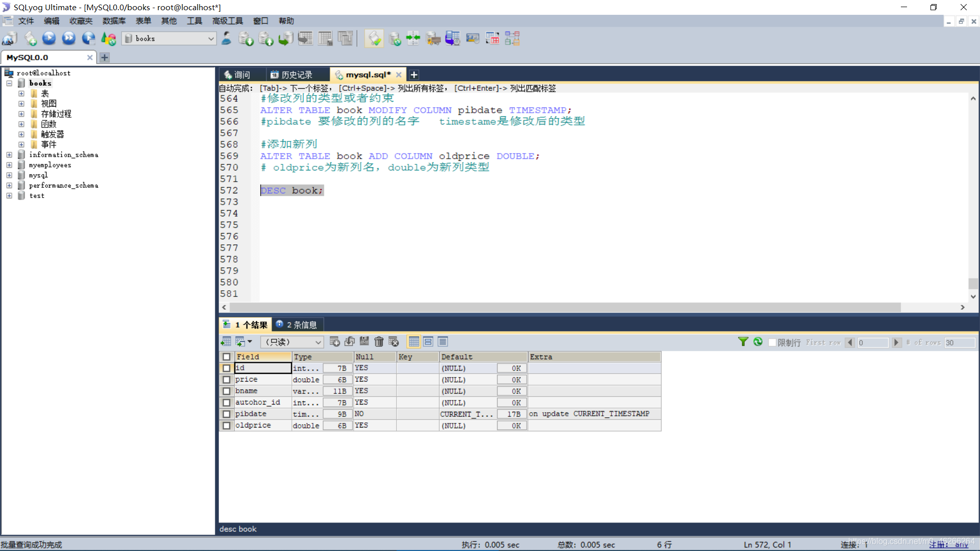Click the number of rows field
The width and height of the screenshot is (980, 551).
point(960,342)
